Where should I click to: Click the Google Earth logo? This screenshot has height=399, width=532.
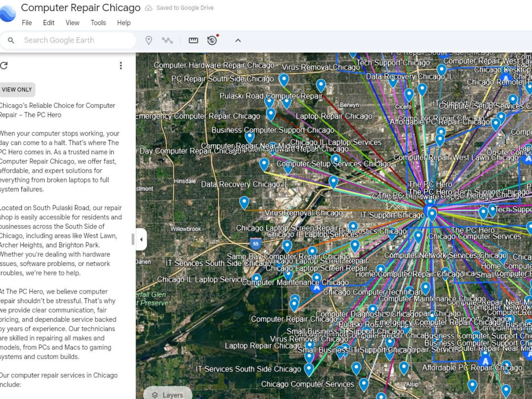pos(7,14)
